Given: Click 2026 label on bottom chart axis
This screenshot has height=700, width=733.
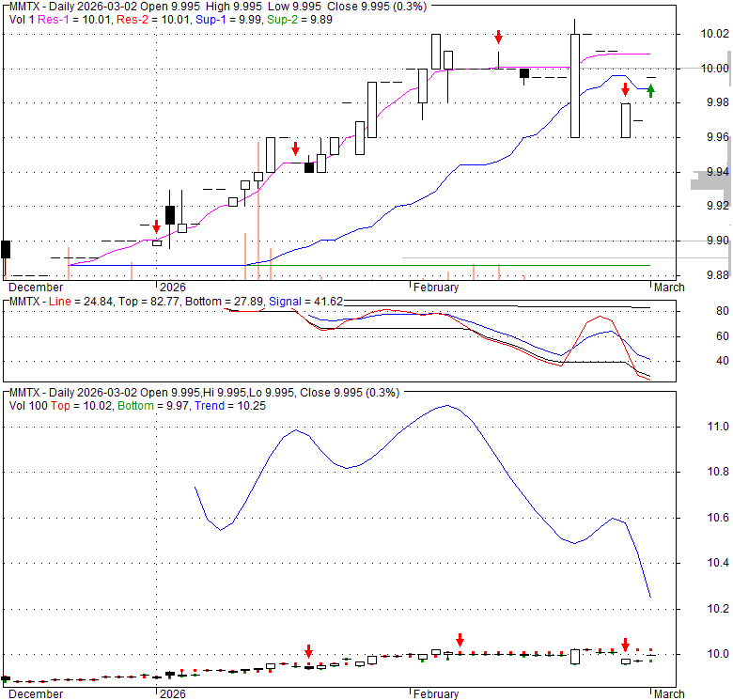Looking at the screenshot, I should pos(173,694).
